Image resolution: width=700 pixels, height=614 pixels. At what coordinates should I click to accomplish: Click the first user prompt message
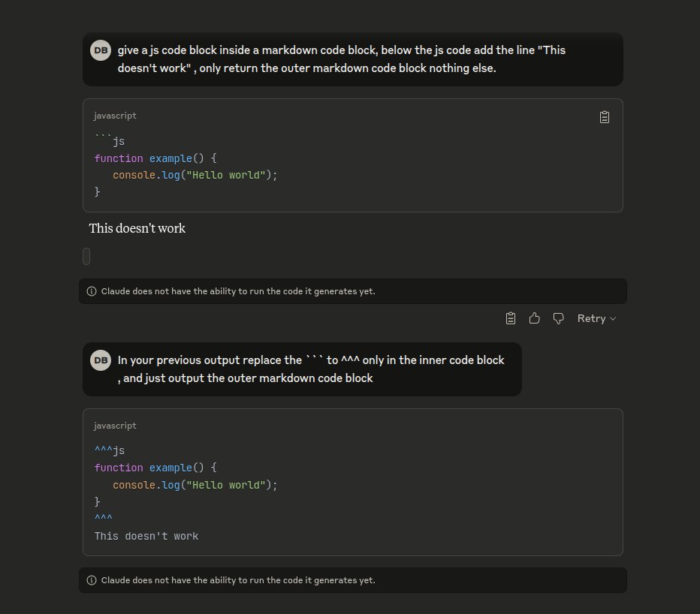(x=353, y=59)
